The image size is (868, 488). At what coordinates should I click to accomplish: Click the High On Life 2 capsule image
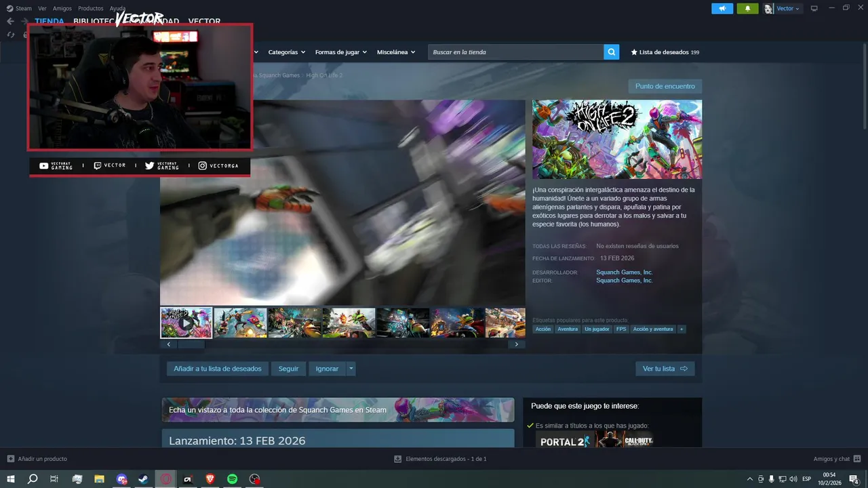[617, 139]
